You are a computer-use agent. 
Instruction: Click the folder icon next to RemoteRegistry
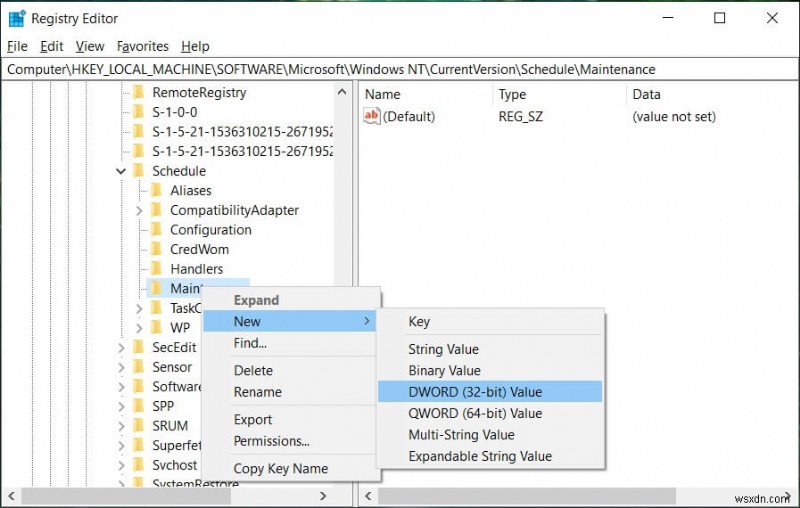coord(138,92)
